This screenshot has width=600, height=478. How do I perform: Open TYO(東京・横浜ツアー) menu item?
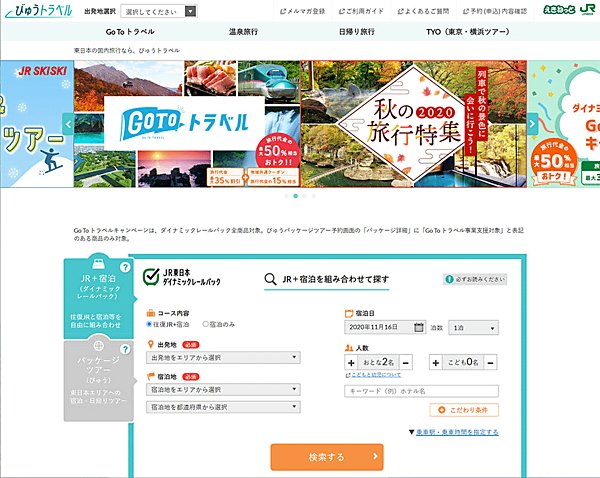point(468,32)
